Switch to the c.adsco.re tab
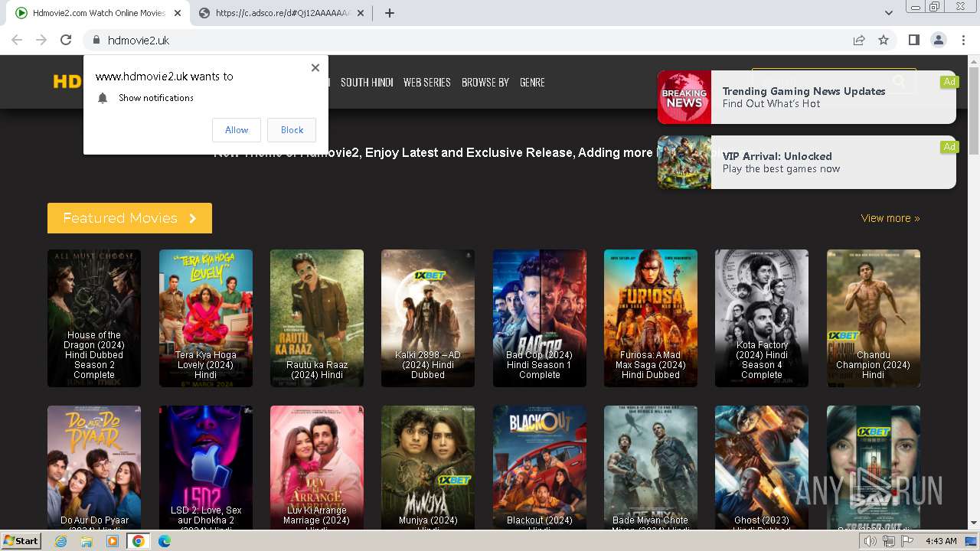The height and width of the screenshot is (551, 980). (x=281, y=13)
